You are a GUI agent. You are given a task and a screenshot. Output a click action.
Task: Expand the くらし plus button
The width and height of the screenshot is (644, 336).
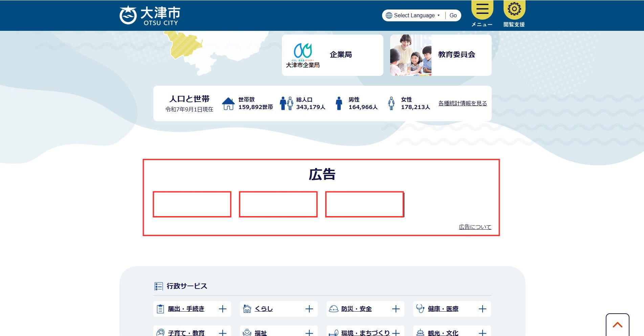pos(309,309)
